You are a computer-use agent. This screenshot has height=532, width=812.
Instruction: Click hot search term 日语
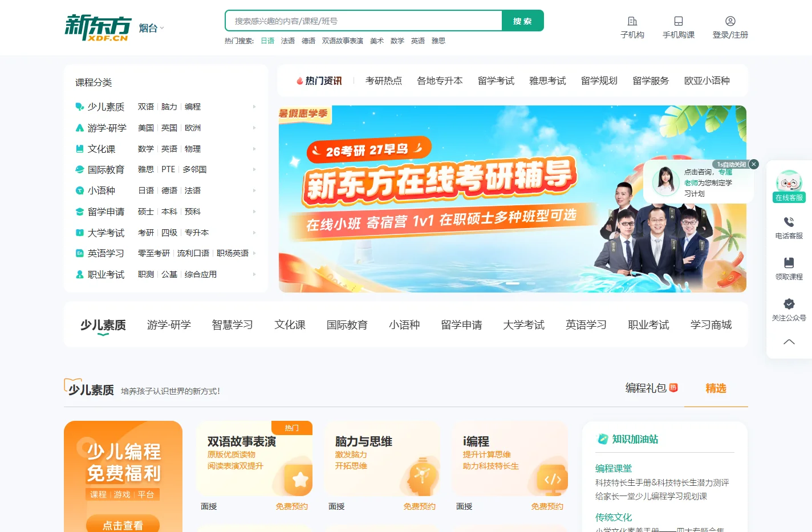pyautogui.click(x=267, y=41)
